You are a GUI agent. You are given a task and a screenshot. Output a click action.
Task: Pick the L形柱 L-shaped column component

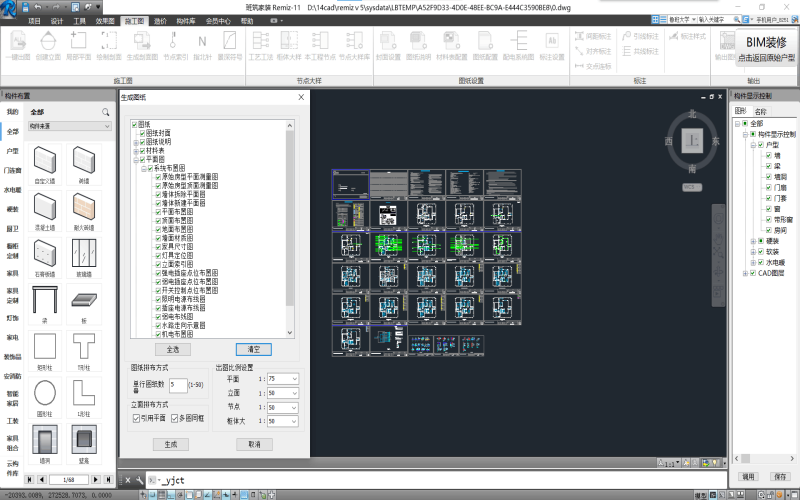[84, 397]
